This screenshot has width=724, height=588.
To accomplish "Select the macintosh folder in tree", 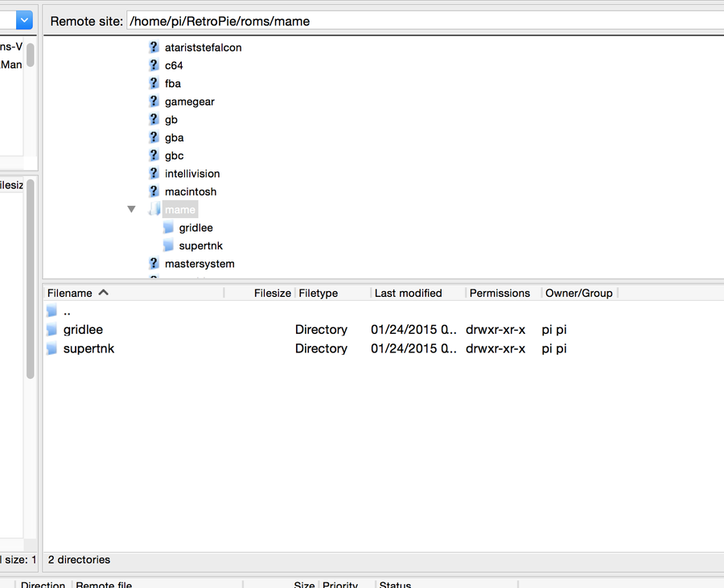I will [x=191, y=191].
